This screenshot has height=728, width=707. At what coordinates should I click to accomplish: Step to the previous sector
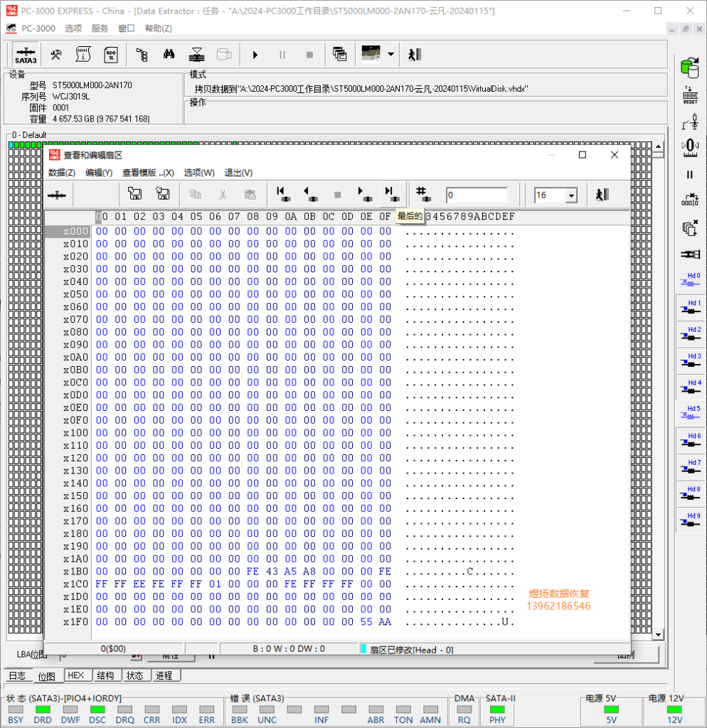[x=310, y=195]
